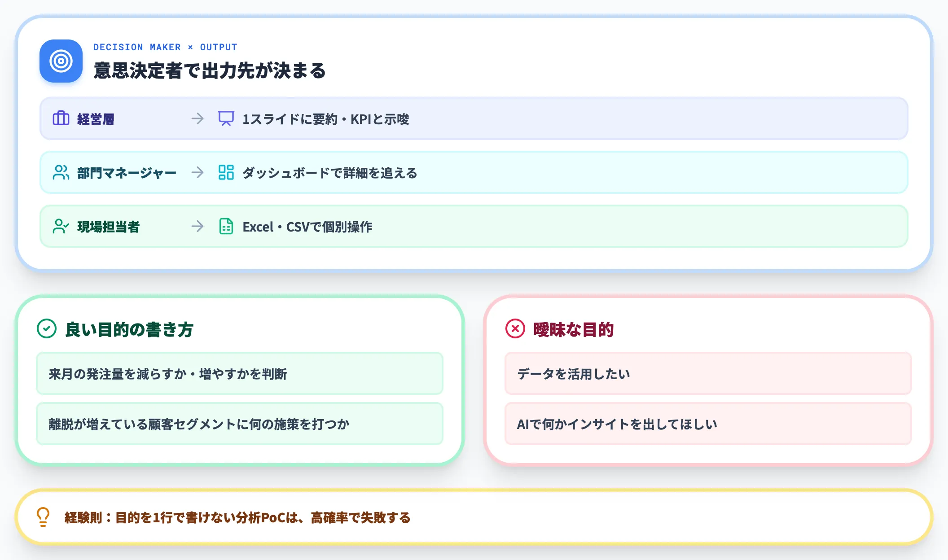Click the 曖昧な目的 heading
Image resolution: width=948 pixels, height=560 pixels.
(x=573, y=329)
